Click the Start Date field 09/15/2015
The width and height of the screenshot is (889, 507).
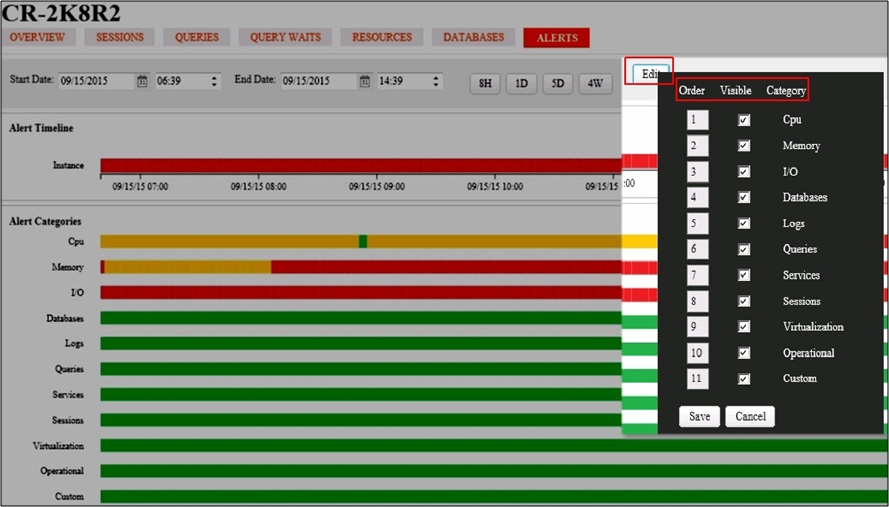[x=96, y=81]
